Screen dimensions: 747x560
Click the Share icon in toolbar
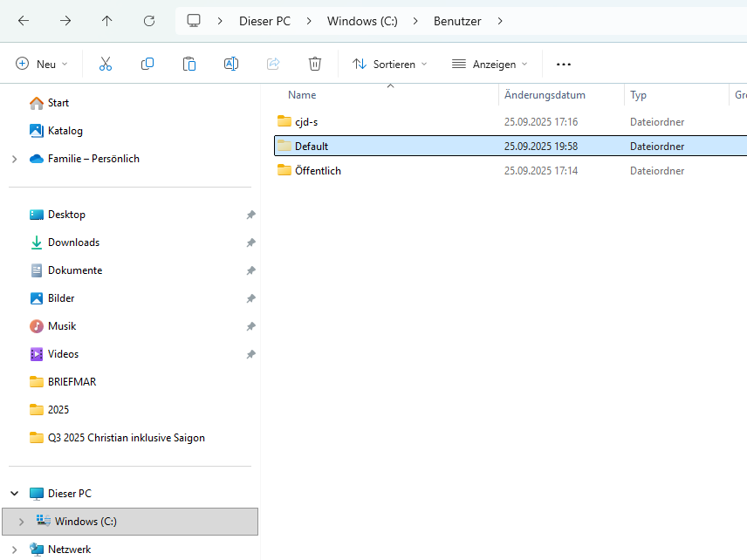(x=273, y=64)
